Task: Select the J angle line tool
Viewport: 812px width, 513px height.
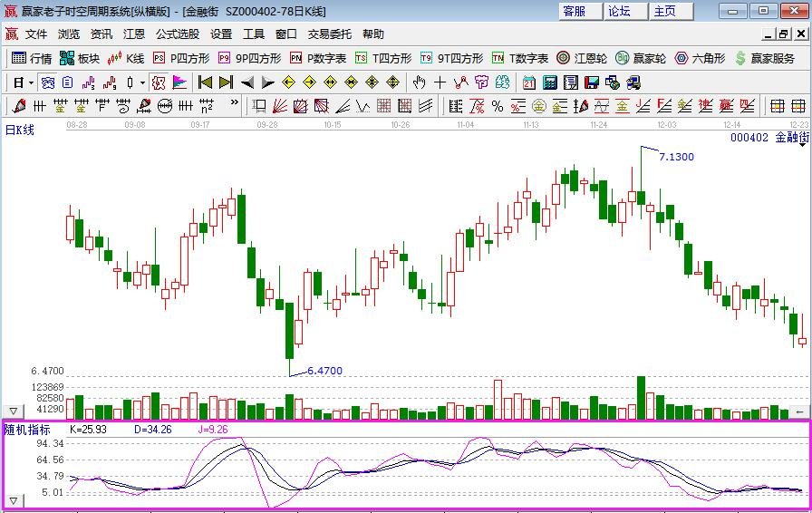Action: [643, 106]
